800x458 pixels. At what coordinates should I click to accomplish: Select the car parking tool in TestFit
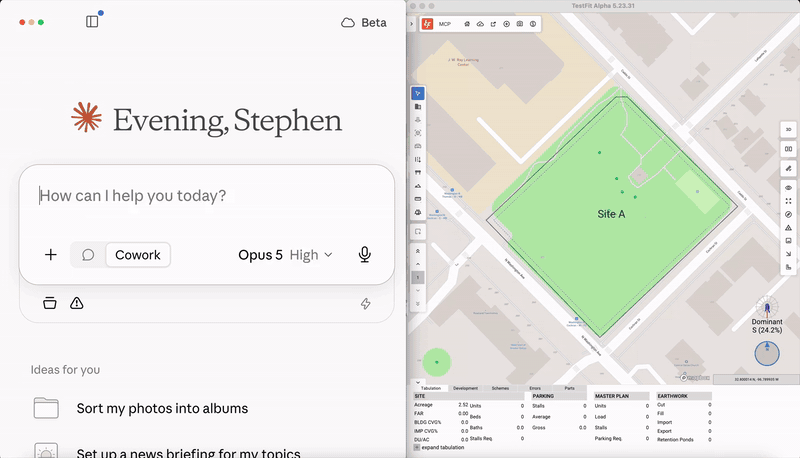tap(418, 146)
